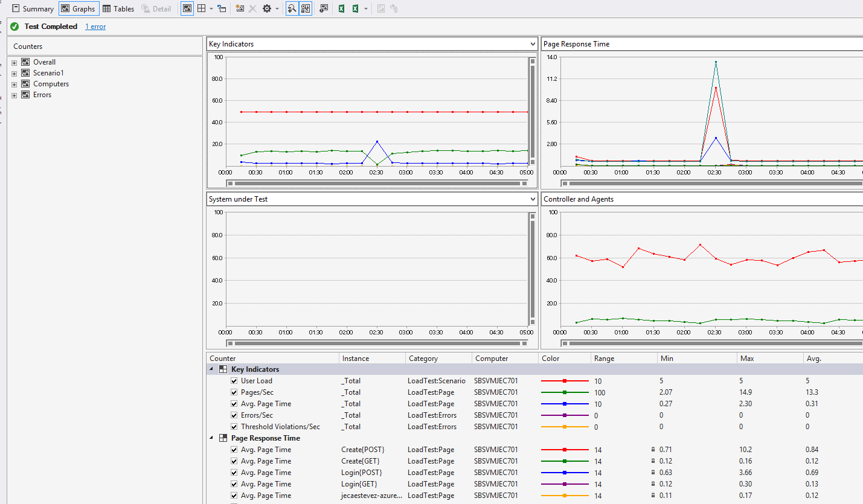
Task: Uncheck the User Load counter checkbox
Action: 234,381
